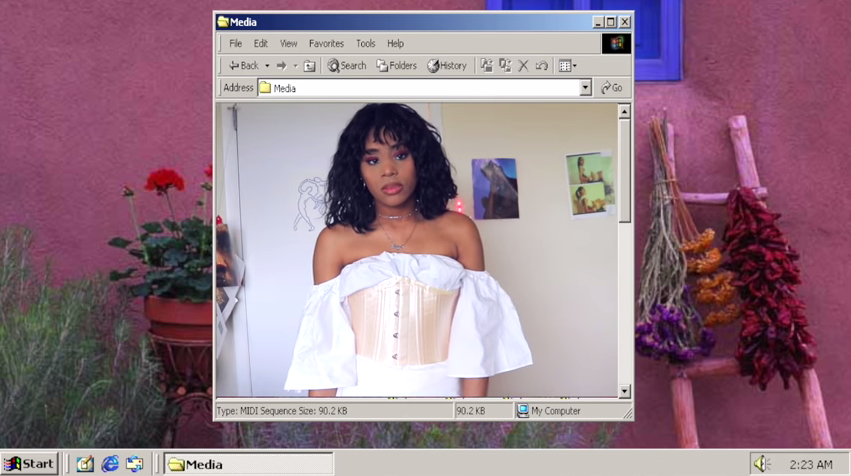Go forward using the Forward arrow
The image size is (851, 476).
point(281,66)
